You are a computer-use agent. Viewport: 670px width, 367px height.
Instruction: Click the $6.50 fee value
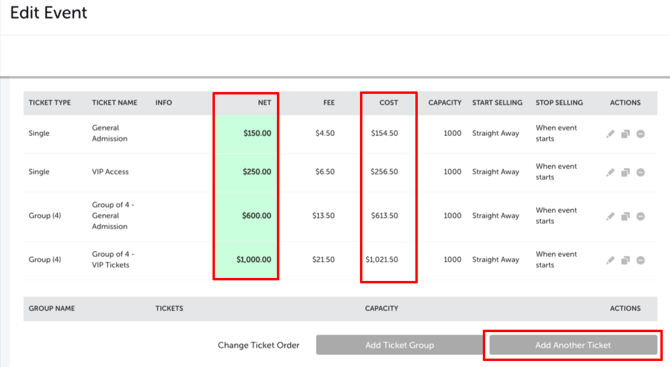325,172
